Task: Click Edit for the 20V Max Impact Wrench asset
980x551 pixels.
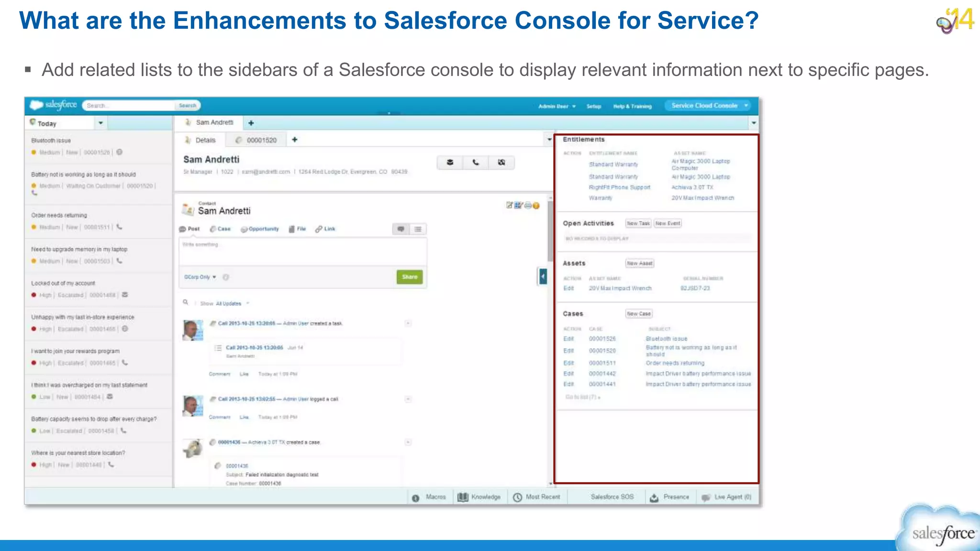Action: pos(568,288)
